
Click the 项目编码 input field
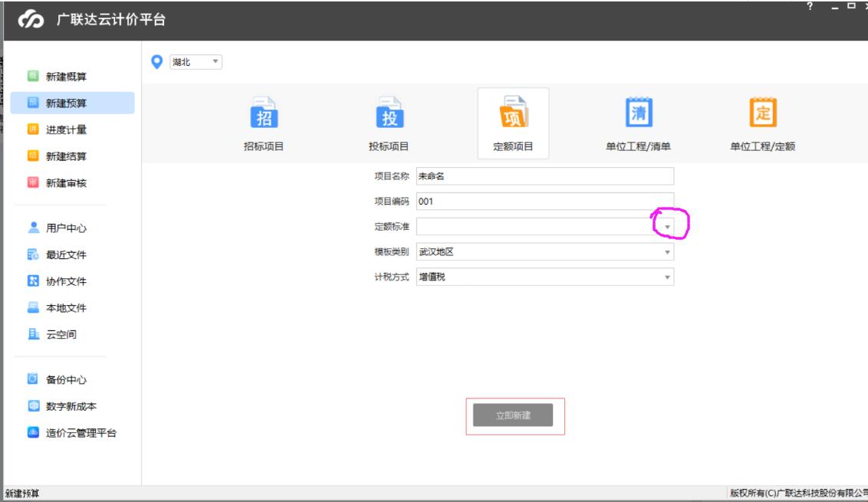tap(544, 201)
